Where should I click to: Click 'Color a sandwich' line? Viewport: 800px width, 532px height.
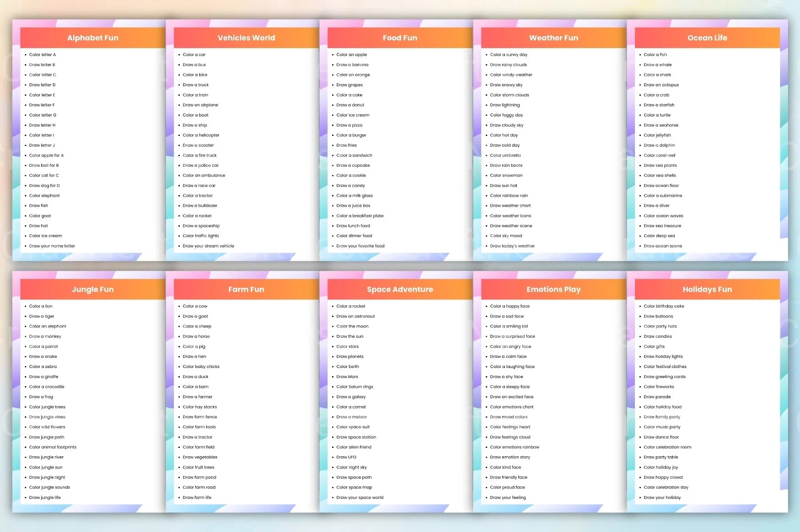354,155
